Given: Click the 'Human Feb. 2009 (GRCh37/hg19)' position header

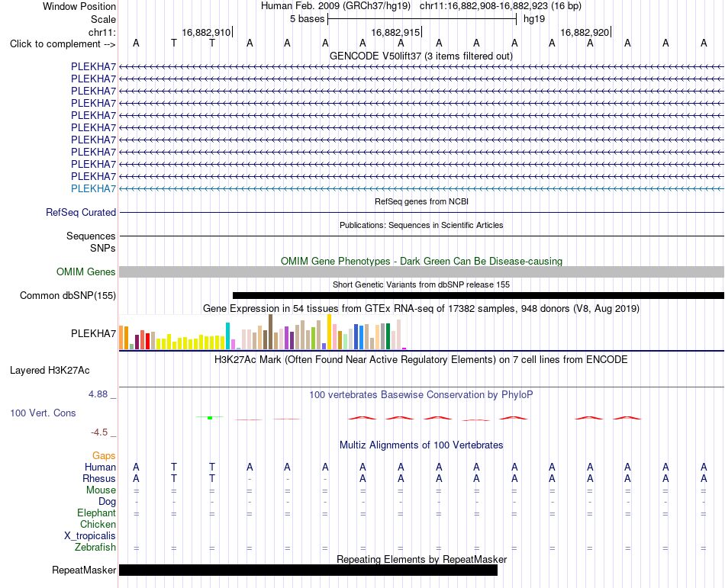Looking at the screenshot, I should [x=336, y=6].
